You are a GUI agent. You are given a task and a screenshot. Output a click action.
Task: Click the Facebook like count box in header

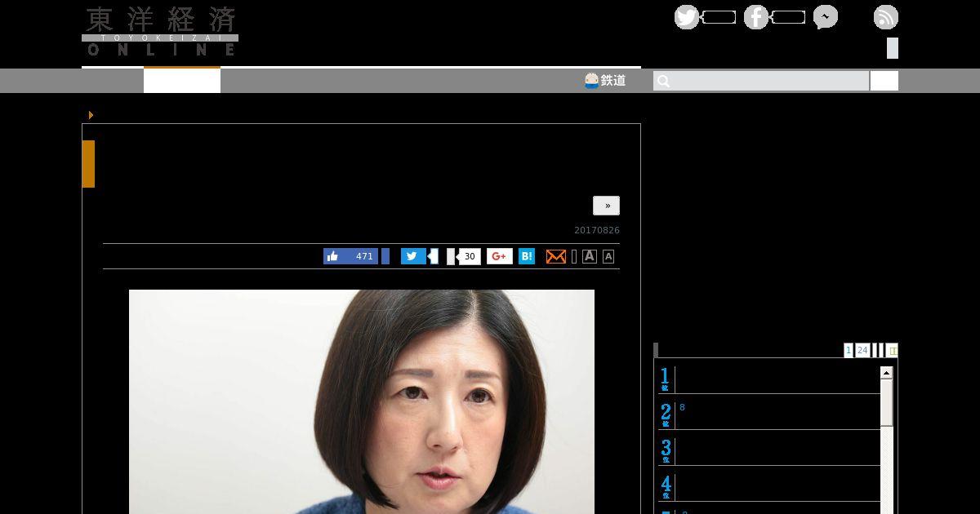click(788, 17)
